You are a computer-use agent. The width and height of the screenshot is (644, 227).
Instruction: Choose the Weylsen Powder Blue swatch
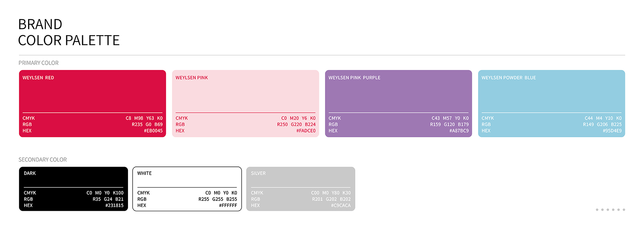click(x=552, y=95)
